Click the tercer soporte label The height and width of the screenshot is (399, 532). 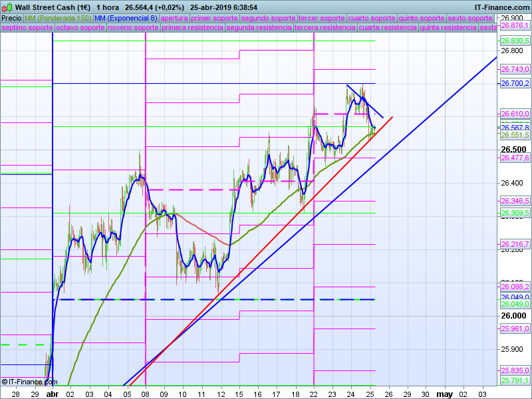(x=322, y=18)
